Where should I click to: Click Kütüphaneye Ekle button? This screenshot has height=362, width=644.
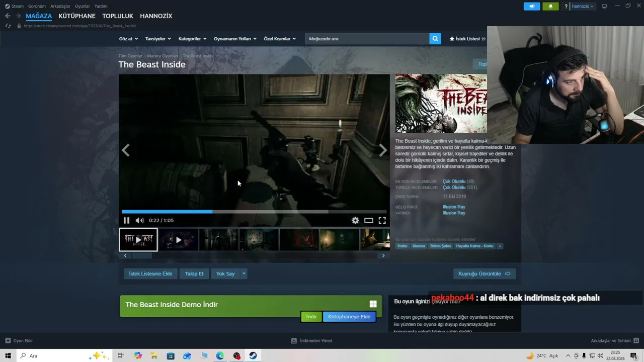[x=349, y=317]
